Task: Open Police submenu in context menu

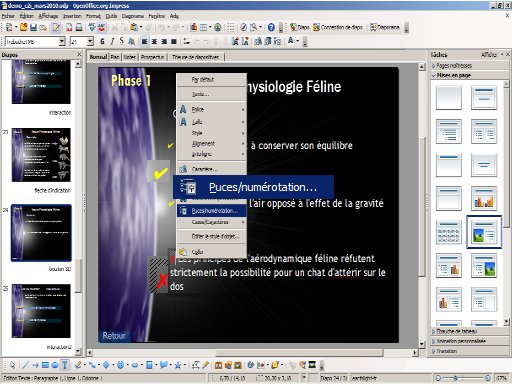Action: 211,109
